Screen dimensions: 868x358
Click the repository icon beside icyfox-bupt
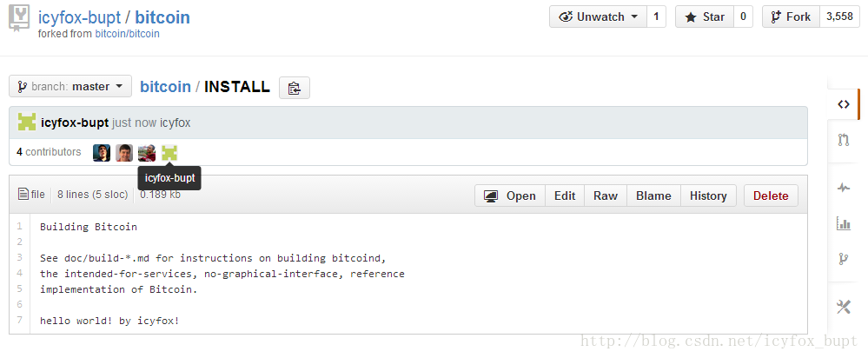point(18,19)
